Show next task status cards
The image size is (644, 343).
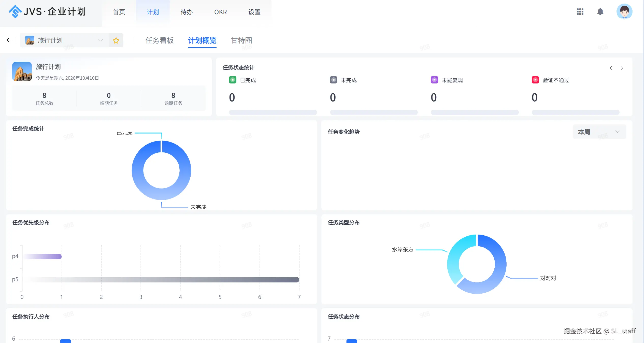(x=622, y=68)
